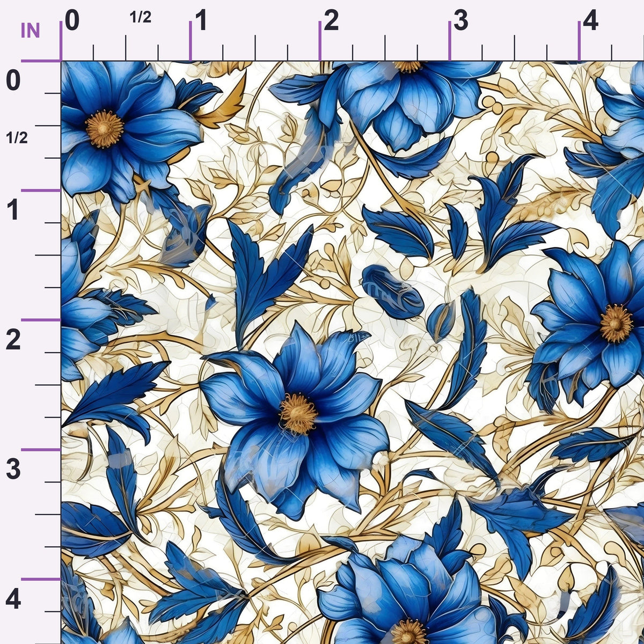Click the "2" on the top ruler

pyautogui.click(x=331, y=21)
